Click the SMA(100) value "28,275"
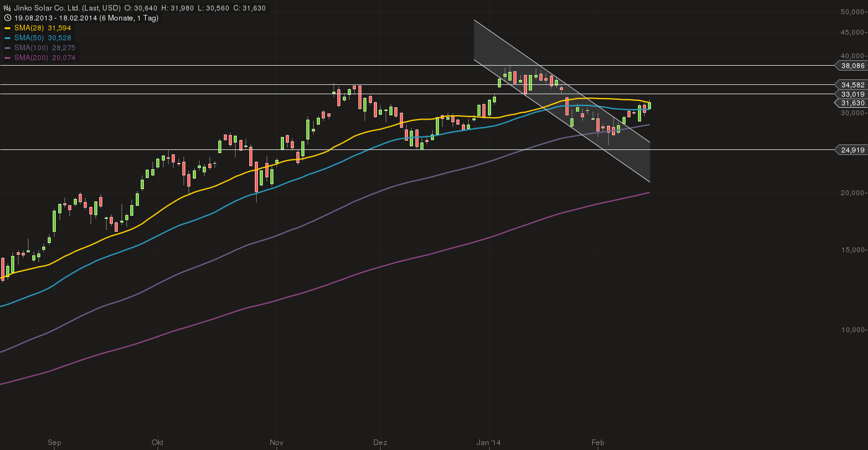The height and width of the screenshot is (450, 868). click(64, 48)
